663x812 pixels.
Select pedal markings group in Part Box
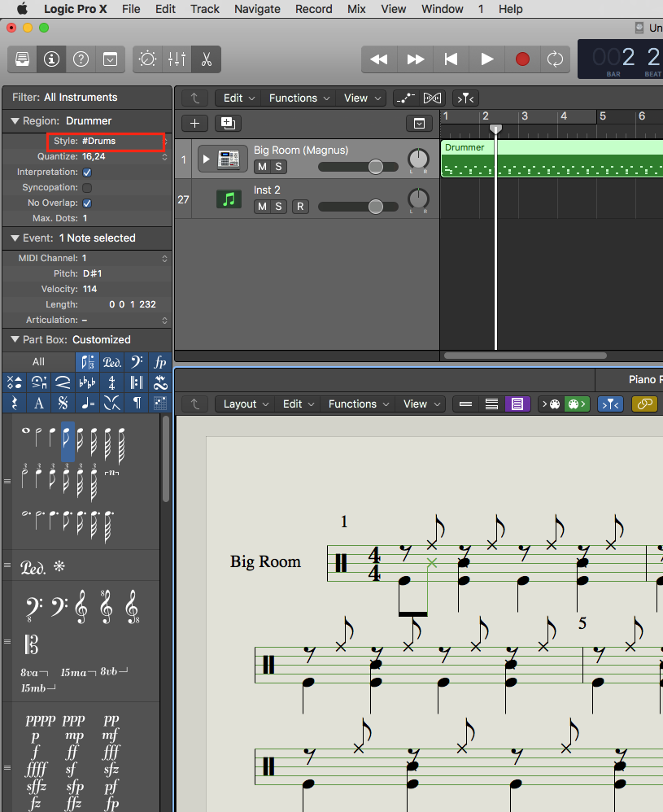click(112, 362)
